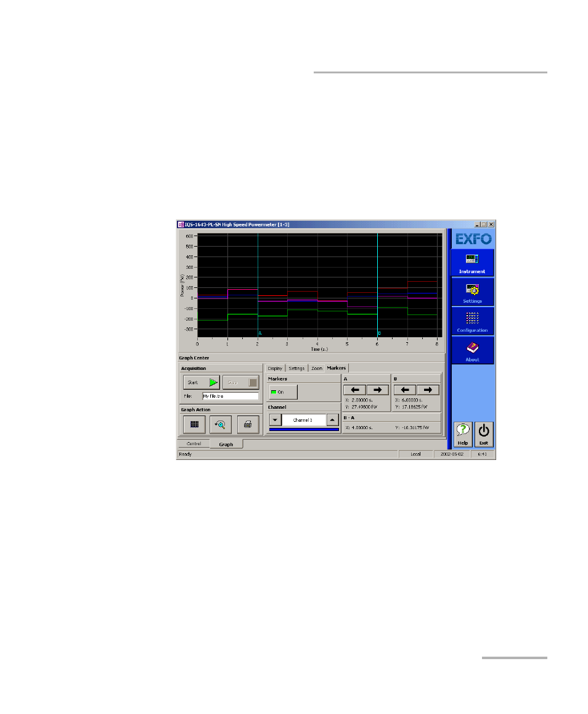Click the Time (s.) axis label
This screenshot has height=714, width=588.
319,349
